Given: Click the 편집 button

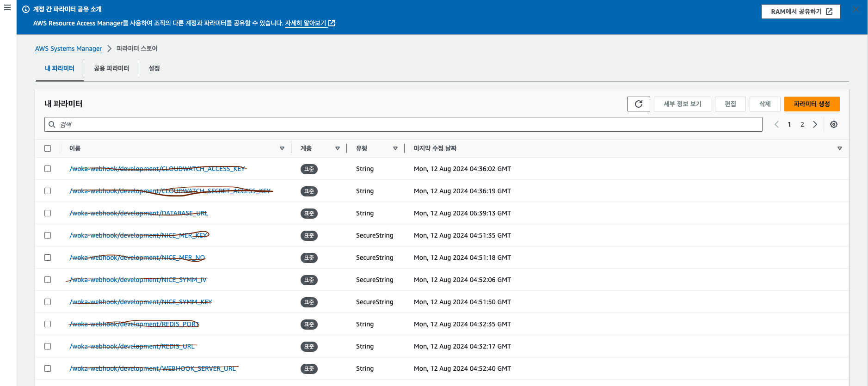Looking at the screenshot, I should click(x=730, y=104).
